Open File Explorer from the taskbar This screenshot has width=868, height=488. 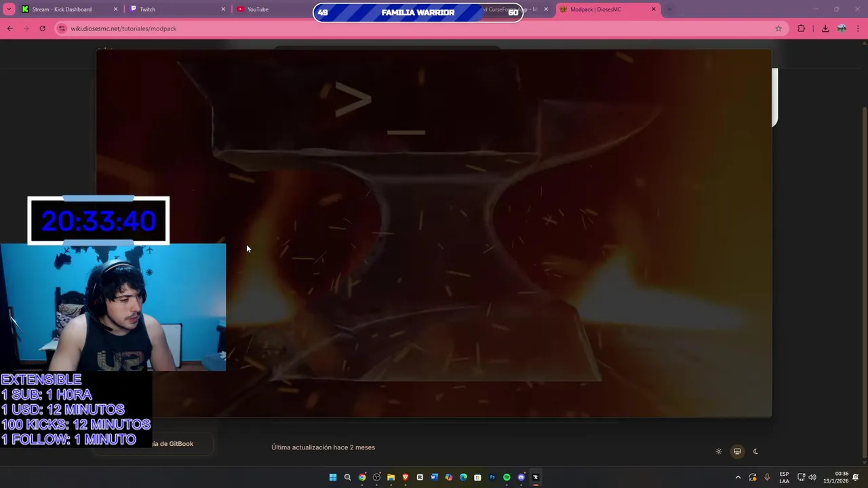pyautogui.click(x=391, y=477)
